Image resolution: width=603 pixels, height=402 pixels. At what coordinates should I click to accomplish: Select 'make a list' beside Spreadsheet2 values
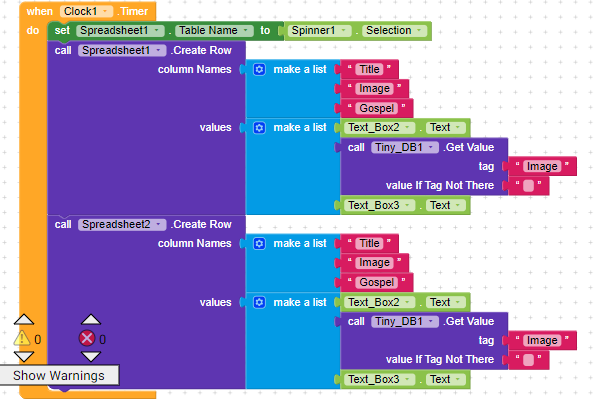pyautogui.click(x=300, y=303)
